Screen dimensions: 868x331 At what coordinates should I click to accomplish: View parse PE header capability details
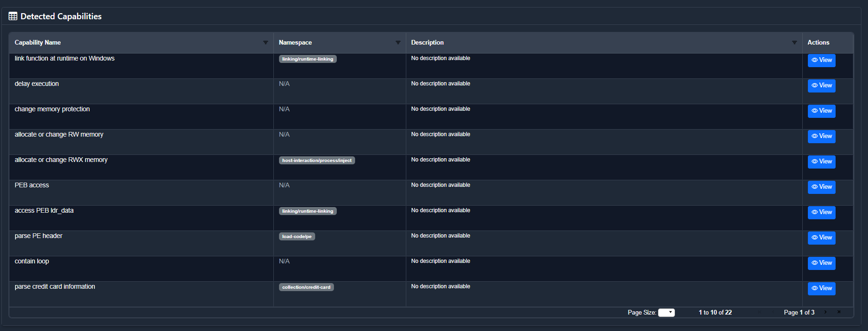click(821, 238)
